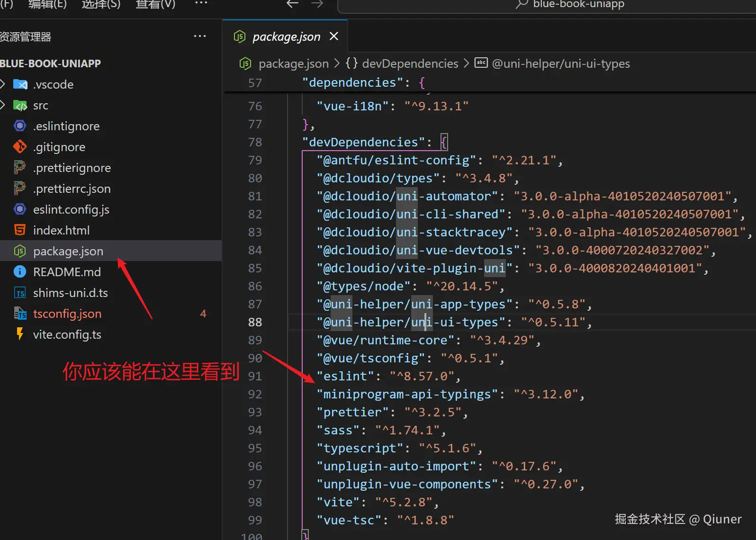756x540 pixels.
Task: Go back with the left arrow
Action: pos(293,4)
